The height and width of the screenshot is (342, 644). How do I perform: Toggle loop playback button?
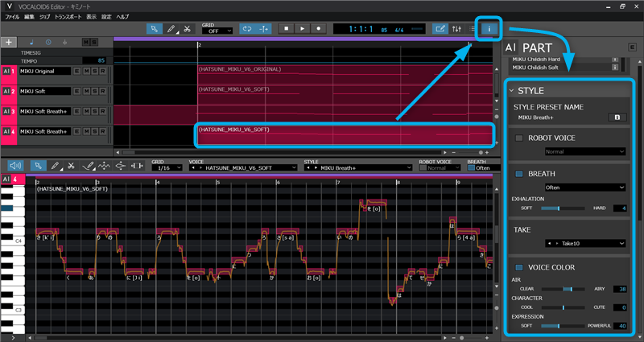click(247, 29)
